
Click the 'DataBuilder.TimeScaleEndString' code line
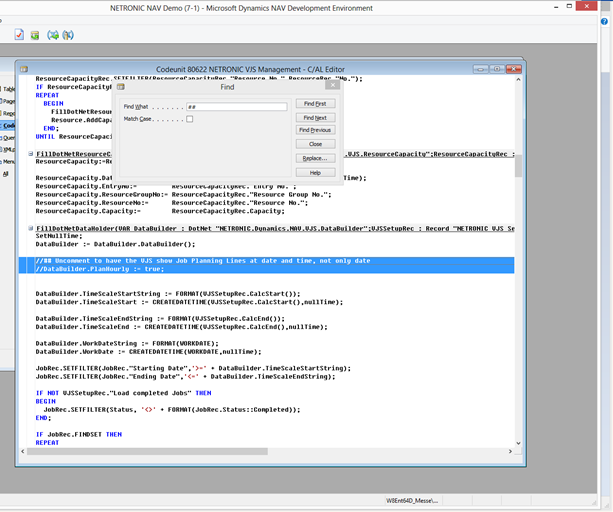pos(160,319)
